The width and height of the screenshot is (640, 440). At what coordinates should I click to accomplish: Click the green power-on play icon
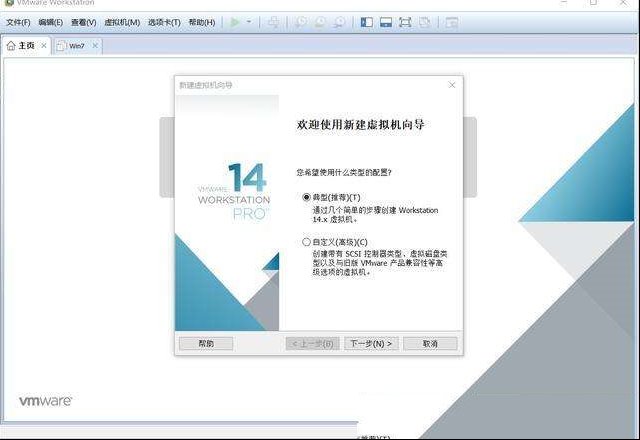[235, 22]
